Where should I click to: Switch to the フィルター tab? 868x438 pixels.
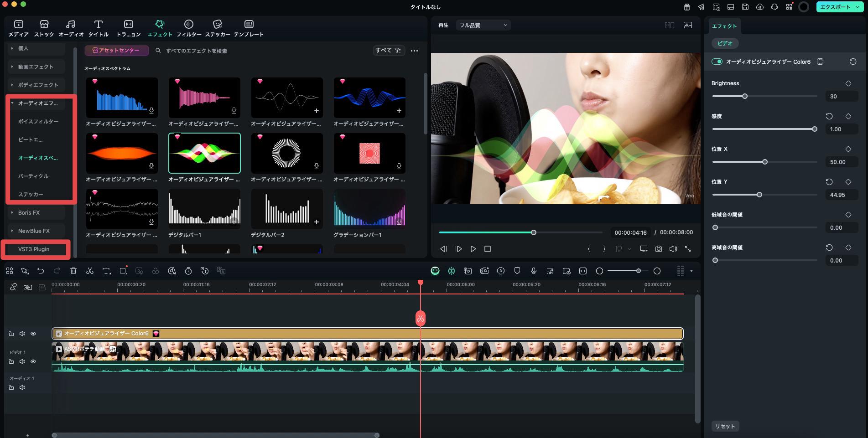point(189,28)
